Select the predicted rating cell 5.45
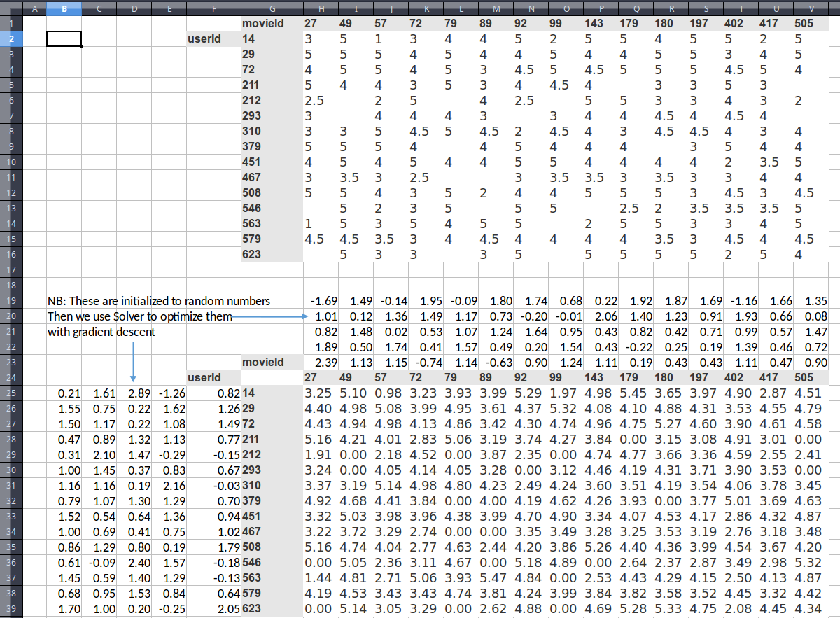Image resolution: width=840 pixels, height=618 pixels. point(636,393)
